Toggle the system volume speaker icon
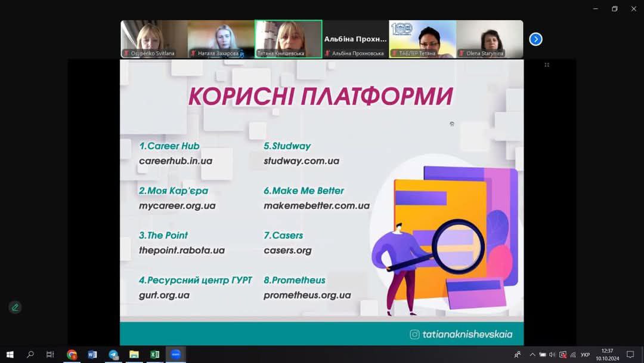Image resolution: width=644 pixels, height=363 pixels. pyautogui.click(x=552, y=355)
